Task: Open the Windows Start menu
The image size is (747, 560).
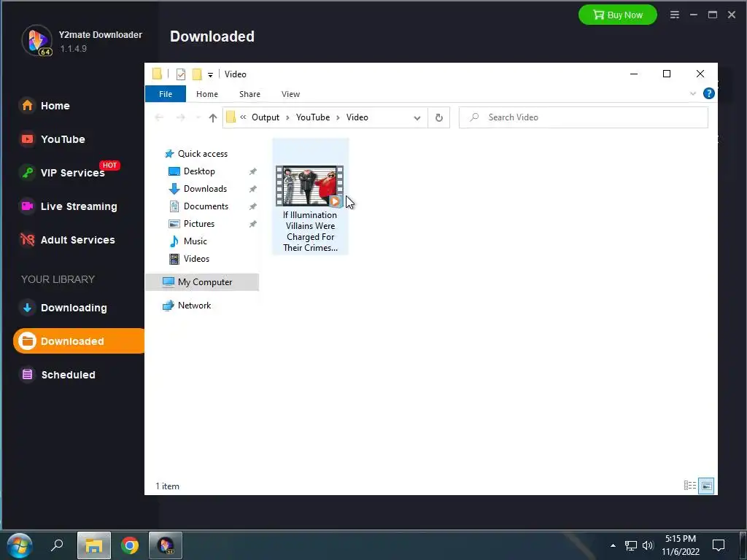Action: tap(20, 545)
